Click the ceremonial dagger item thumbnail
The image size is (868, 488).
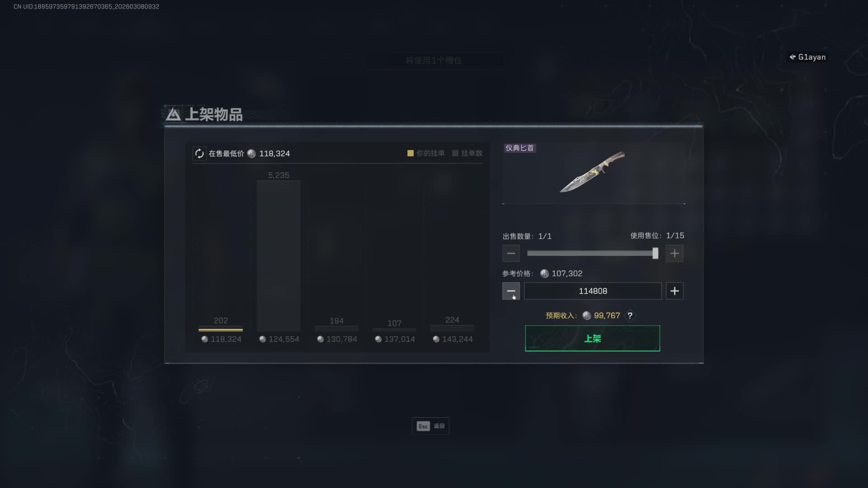click(x=593, y=172)
